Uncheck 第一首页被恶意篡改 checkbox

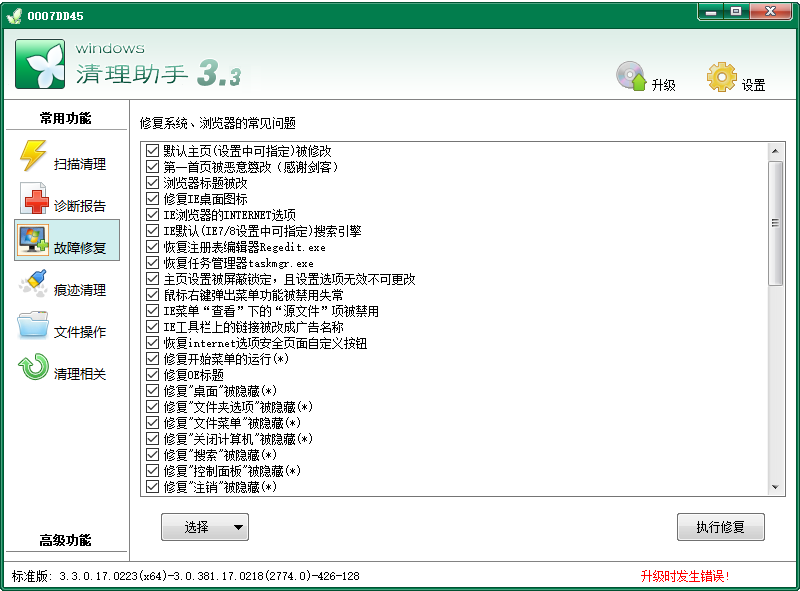point(152,166)
